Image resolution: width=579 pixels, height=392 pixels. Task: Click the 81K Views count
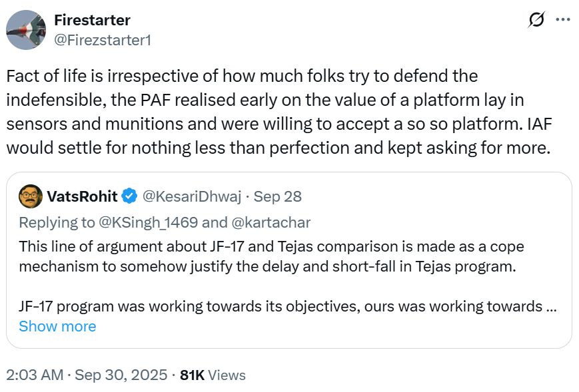pyautogui.click(x=213, y=375)
